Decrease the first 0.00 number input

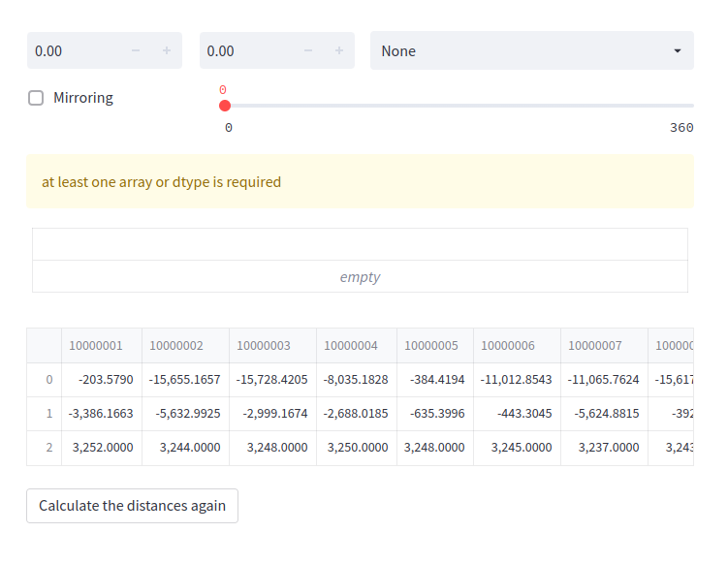[136, 50]
